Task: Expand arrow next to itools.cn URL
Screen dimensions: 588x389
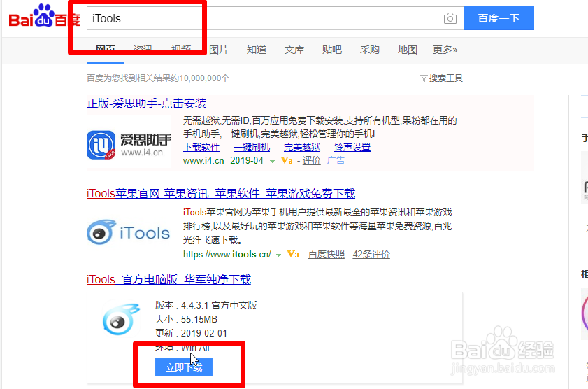Action: [x=279, y=255]
